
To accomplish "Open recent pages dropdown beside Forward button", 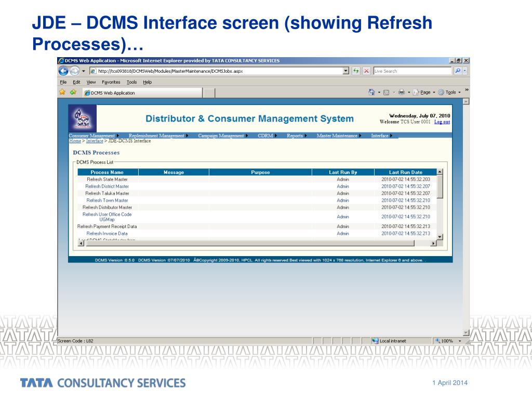I will pos(84,71).
